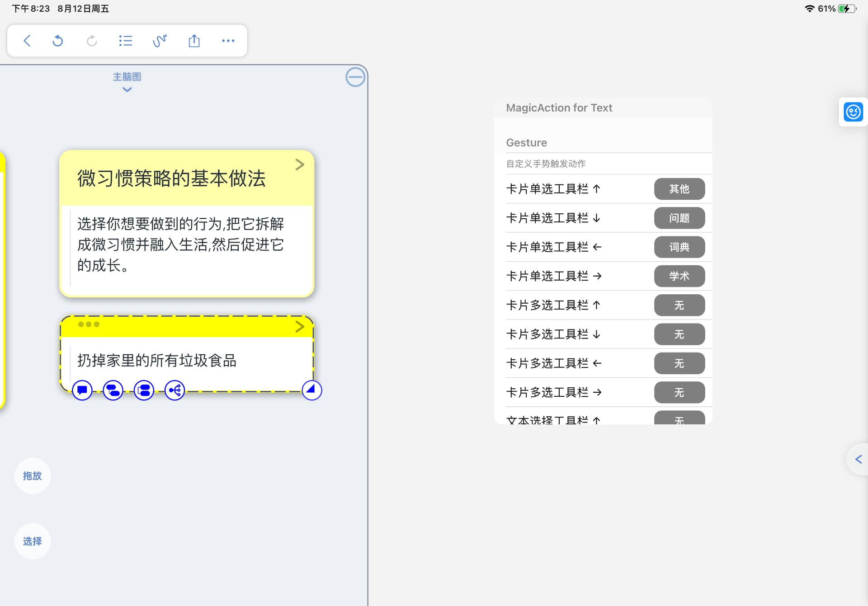The image size is (868, 606).
Task: Select the card text 扔掉家里的所有垃圾食品
Action: point(157,360)
